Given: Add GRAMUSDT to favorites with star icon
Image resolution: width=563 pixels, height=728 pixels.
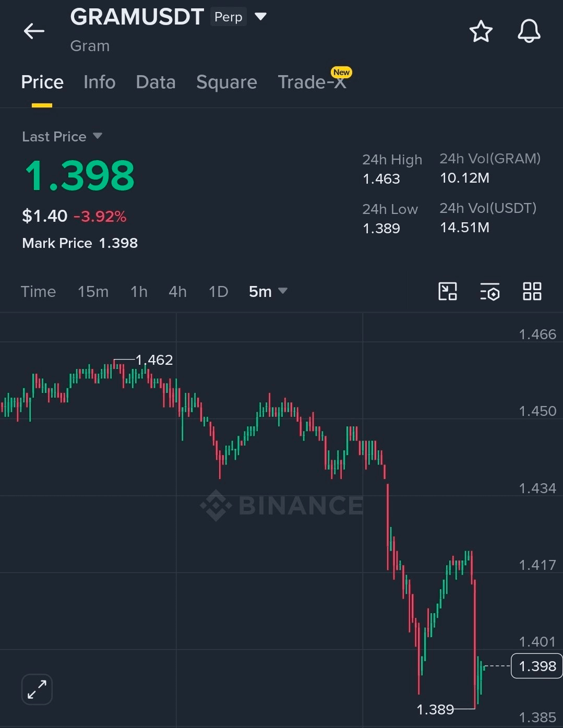Looking at the screenshot, I should pyautogui.click(x=481, y=31).
